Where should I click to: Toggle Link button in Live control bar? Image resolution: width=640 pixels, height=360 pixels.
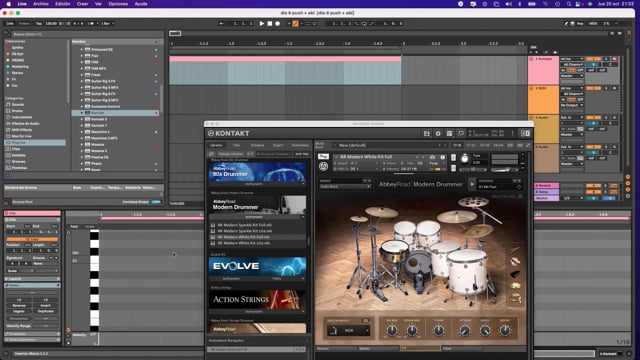10,24
